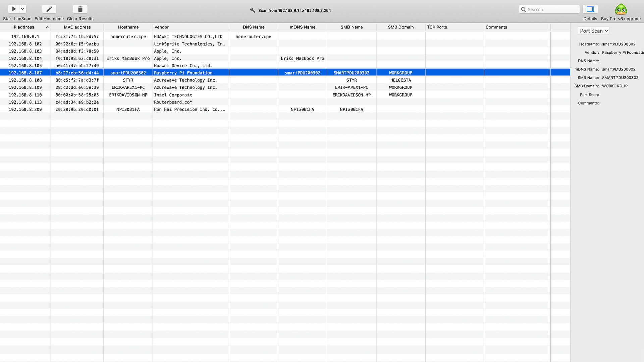Sort by TCP Ports column header

click(x=454, y=27)
